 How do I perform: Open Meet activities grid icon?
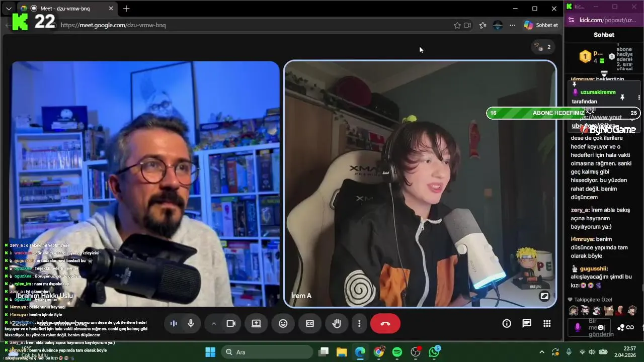click(x=547, y=323)
